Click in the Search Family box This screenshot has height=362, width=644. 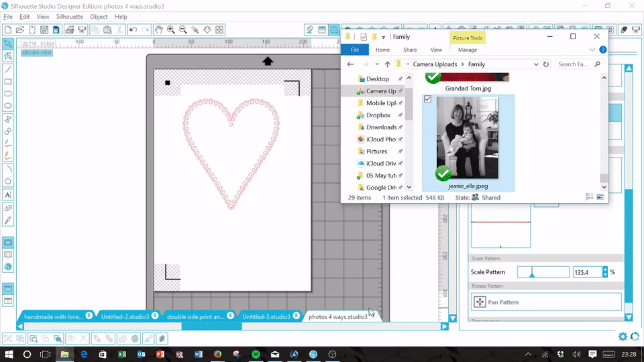(x=579, y=64)
